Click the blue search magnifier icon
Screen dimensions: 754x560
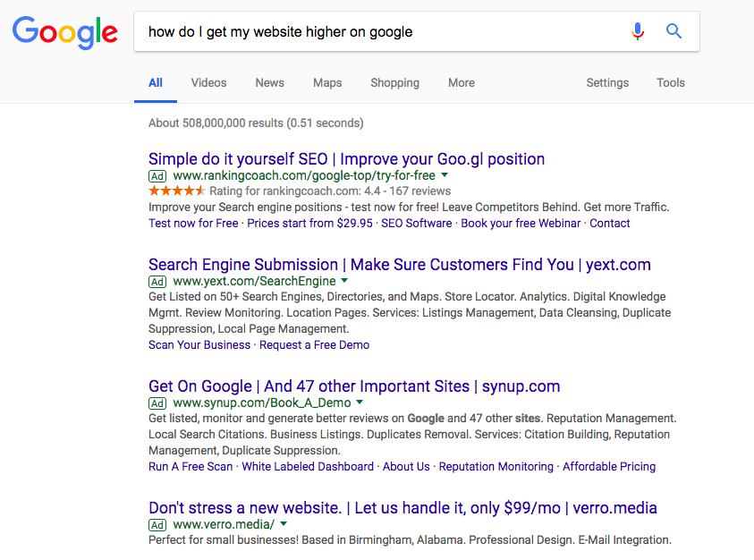pyautogui.click(x=674, y=31)
